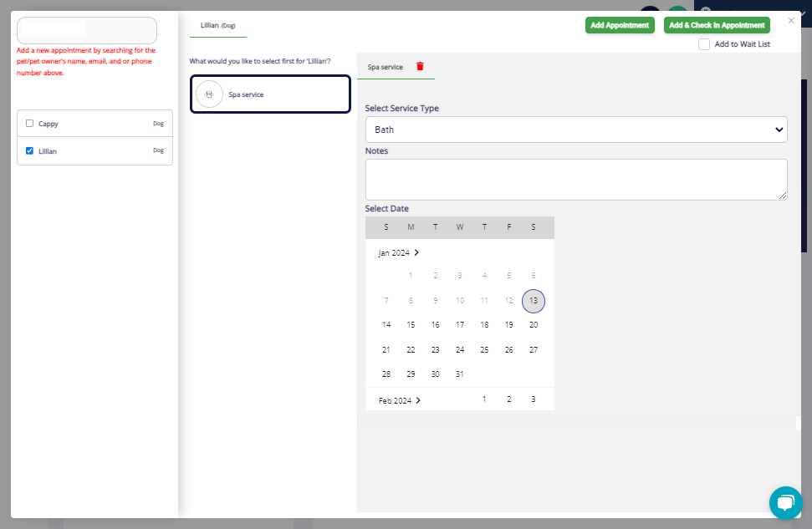Pick January 26 on calendar

tap(509, 350)
